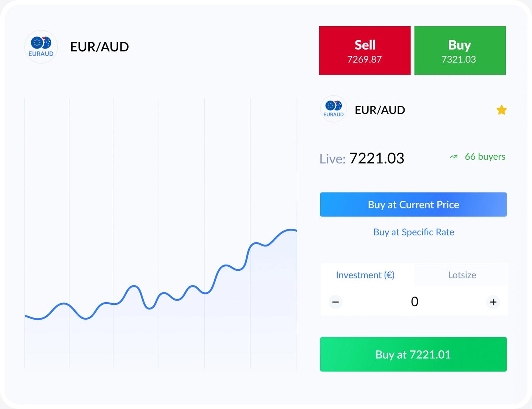Click the EUR/AUD name in trade panel

pos(380,110)
